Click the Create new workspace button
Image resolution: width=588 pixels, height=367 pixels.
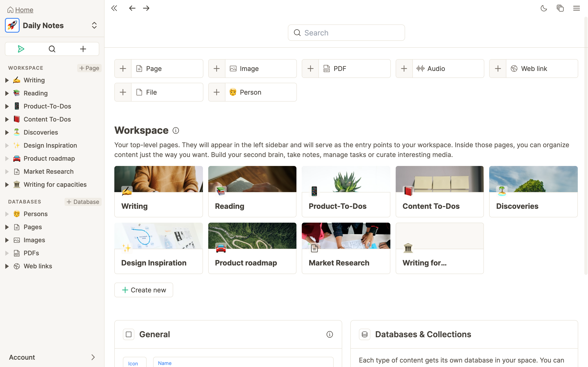point(144,290)
